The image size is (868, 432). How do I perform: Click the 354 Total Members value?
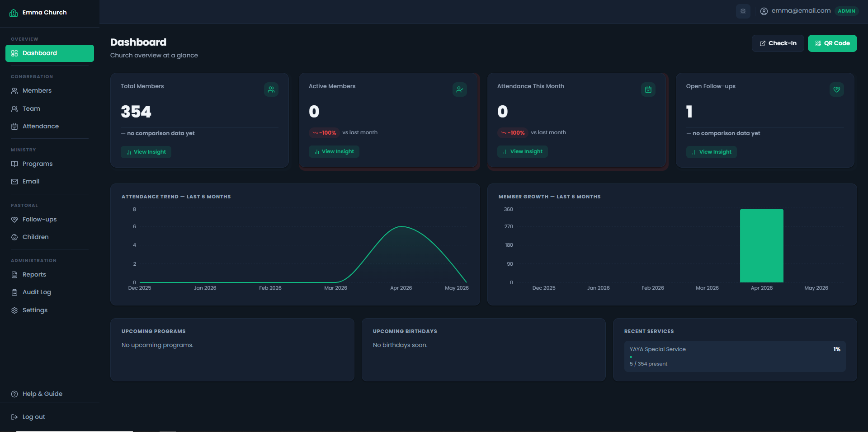(136, 112)
